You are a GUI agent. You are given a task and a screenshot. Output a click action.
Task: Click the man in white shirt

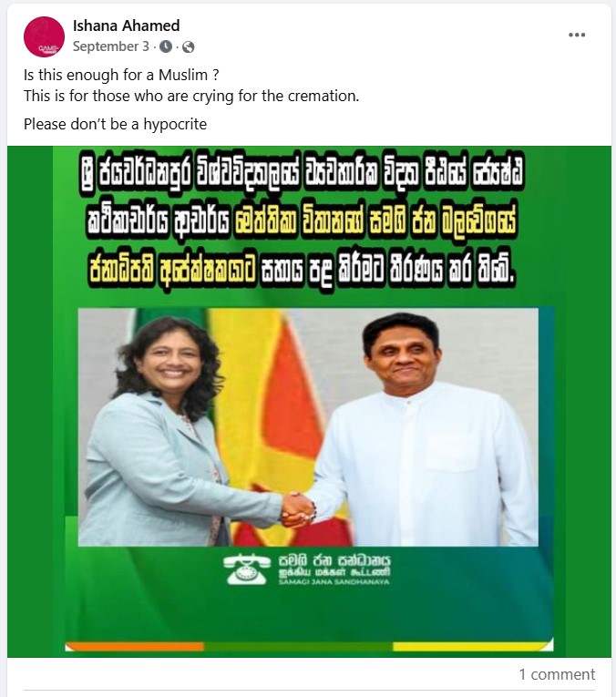pyautogui.click(x=421, y=429)
